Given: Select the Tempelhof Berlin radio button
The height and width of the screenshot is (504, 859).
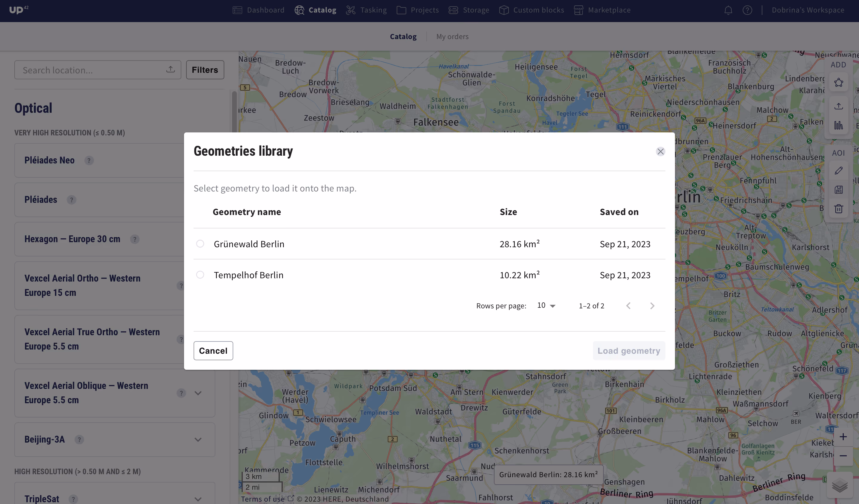Looking at the screenshot, I should click(200, 275).
